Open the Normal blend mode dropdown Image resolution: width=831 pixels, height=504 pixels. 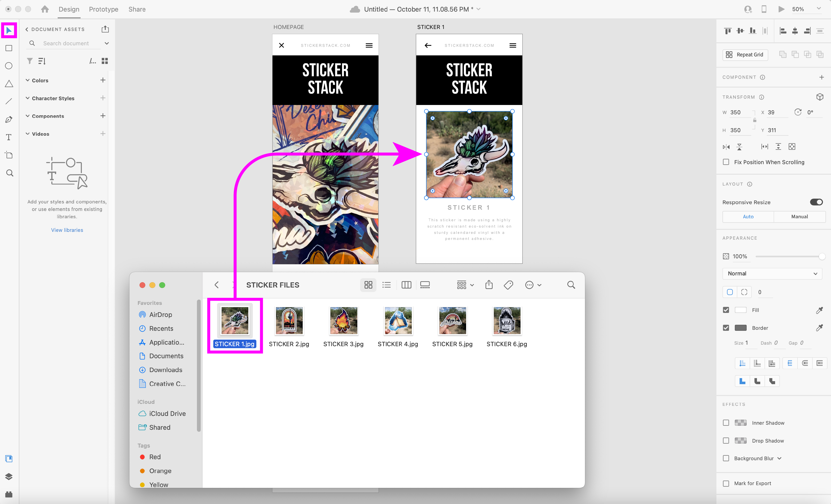tap(772, 273)
